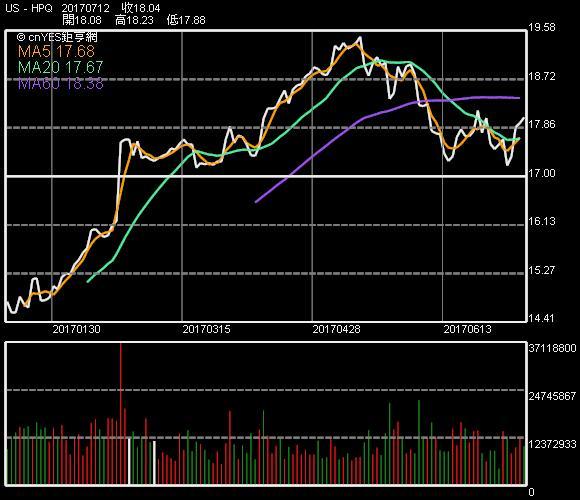Screen dimensions: 580x500
Task: Click the 12372933 volume axis label
Action: click(x=552, y=444)
